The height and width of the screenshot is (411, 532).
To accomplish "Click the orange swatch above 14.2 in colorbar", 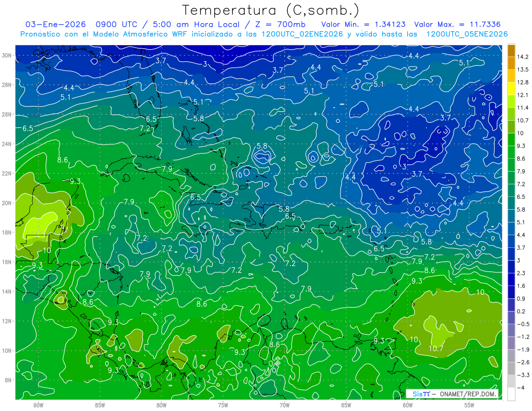I will [511, 51].
